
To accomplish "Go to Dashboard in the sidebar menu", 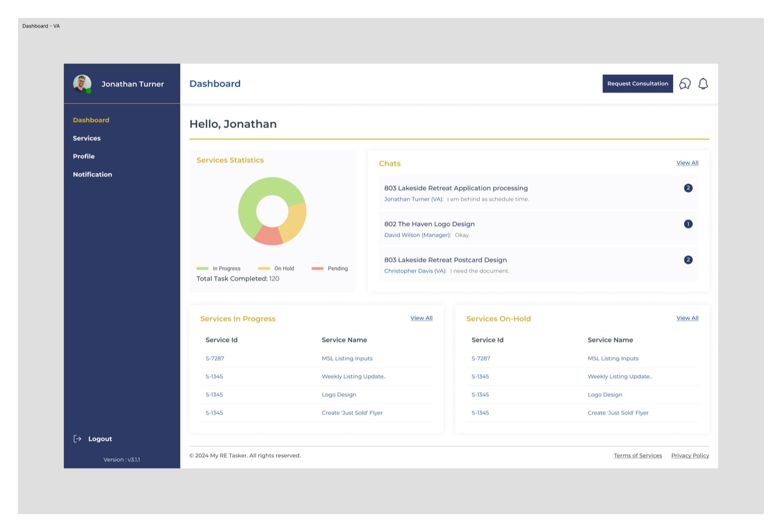I will pos(91,120).
